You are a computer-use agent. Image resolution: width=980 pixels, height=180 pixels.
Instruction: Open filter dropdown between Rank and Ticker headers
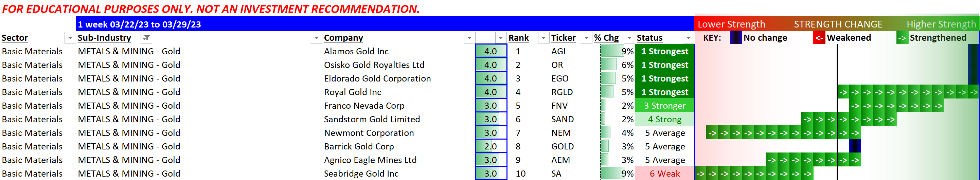tap(543, 38)
